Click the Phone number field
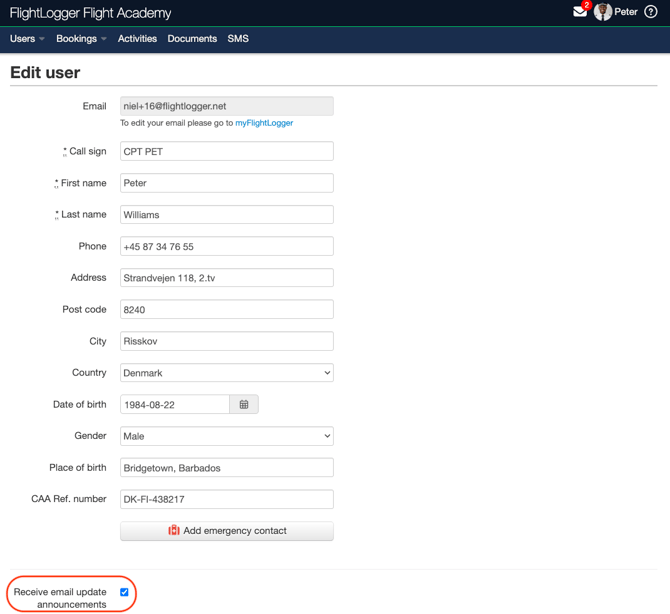This screenshot has height=614, width=670. 226,246
